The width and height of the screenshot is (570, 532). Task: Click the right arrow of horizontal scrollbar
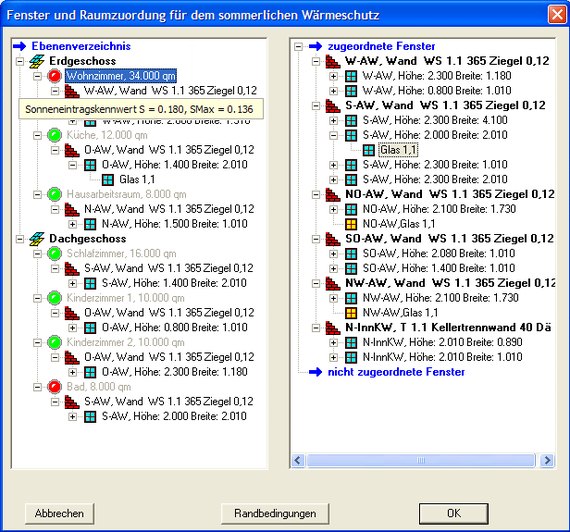(x=547, y=460)
